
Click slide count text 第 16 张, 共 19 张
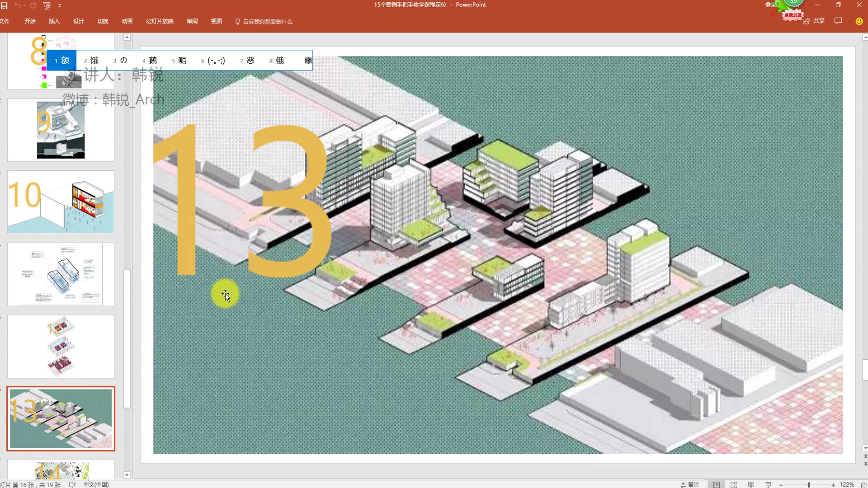tap(30, 484)
